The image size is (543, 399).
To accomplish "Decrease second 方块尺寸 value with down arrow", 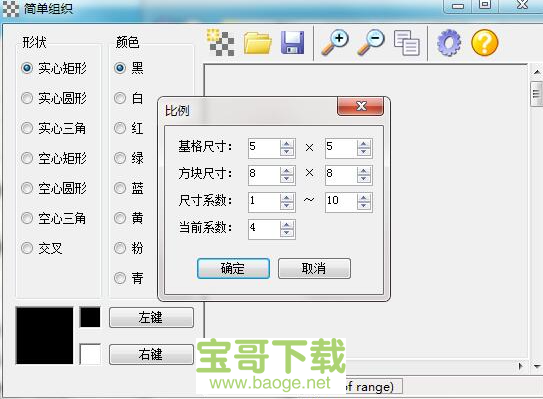I will pos(364,179).
